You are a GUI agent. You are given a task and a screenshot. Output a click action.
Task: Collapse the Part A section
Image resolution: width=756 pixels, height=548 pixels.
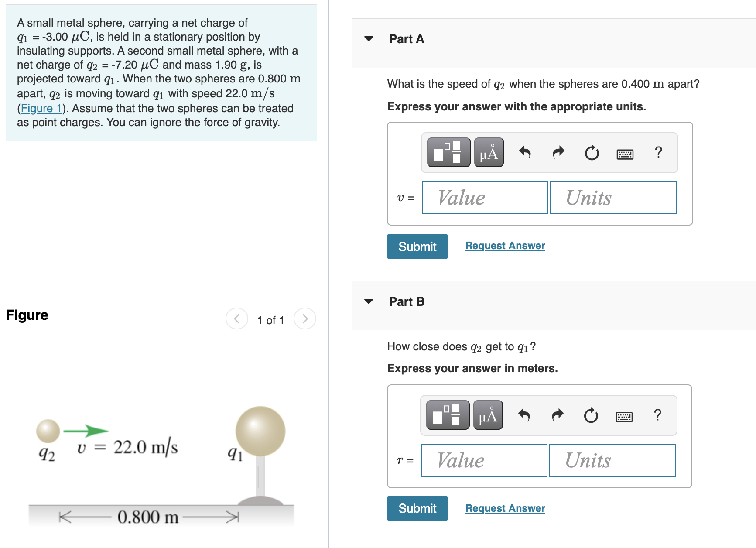(369, 38)
